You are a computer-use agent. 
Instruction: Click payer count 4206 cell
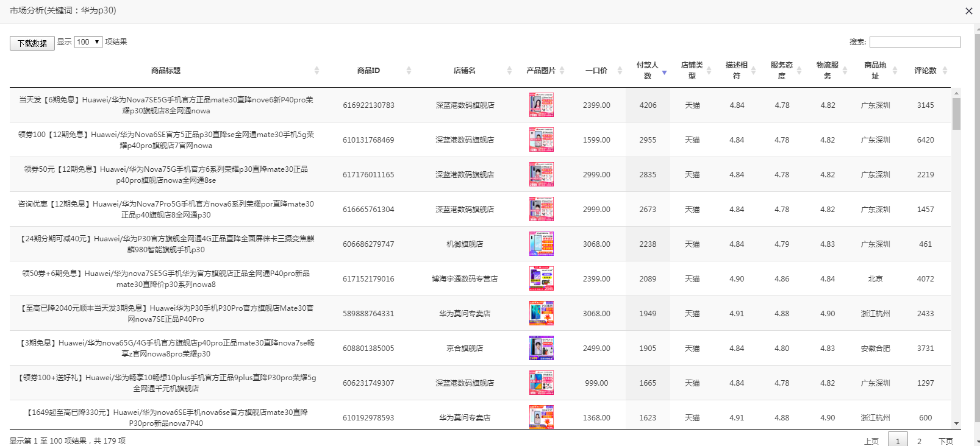click(648, 105)
